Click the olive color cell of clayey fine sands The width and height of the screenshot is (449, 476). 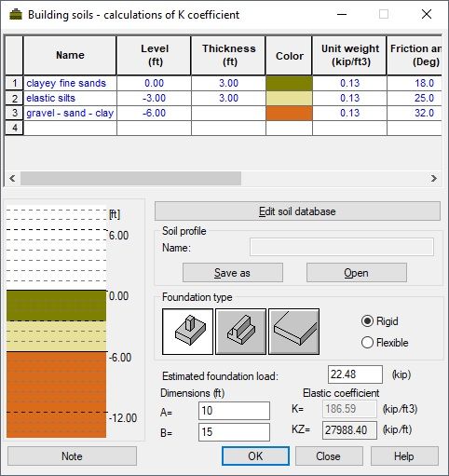tap(289, 83)
